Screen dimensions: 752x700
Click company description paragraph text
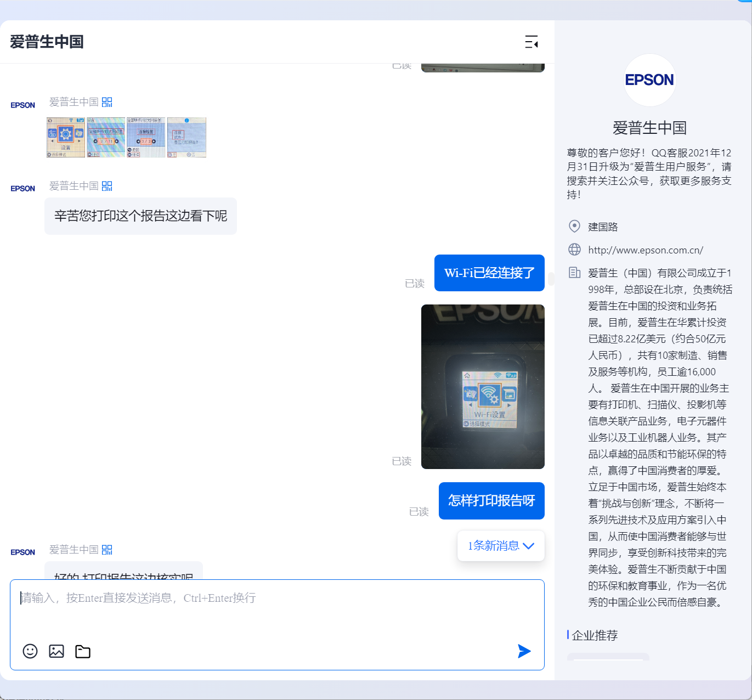pyautogui.click(x=660, y=437)
